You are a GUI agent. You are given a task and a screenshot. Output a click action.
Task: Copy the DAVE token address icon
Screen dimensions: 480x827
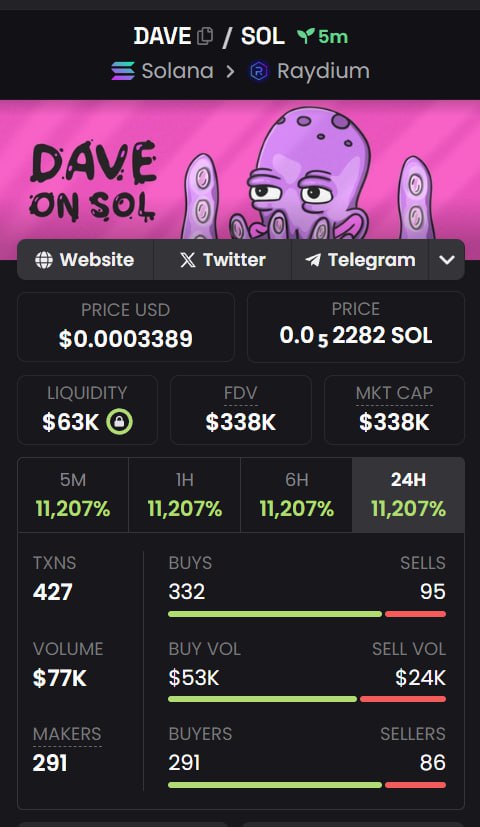(x=205, y=36)
